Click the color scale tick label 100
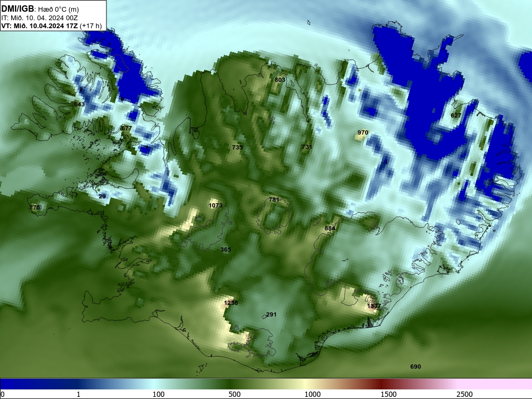 (x=159, y=394)
